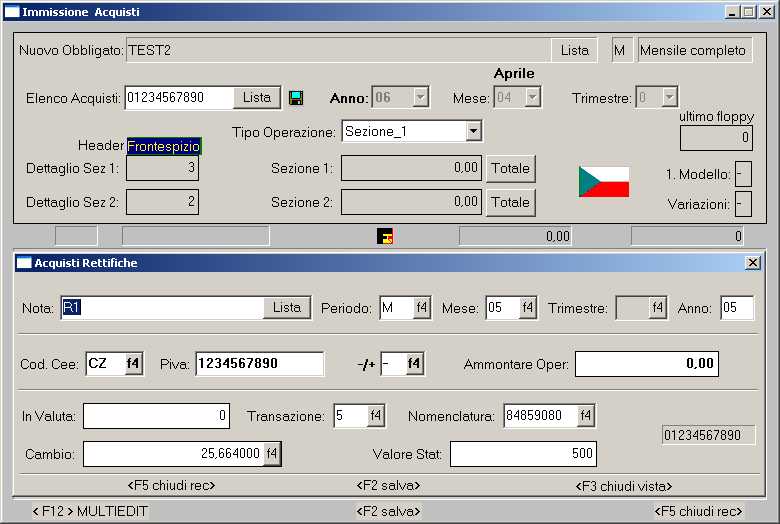
Task: Click the 01234567890 readonly label bottom right
Action: tap(708, 435)
